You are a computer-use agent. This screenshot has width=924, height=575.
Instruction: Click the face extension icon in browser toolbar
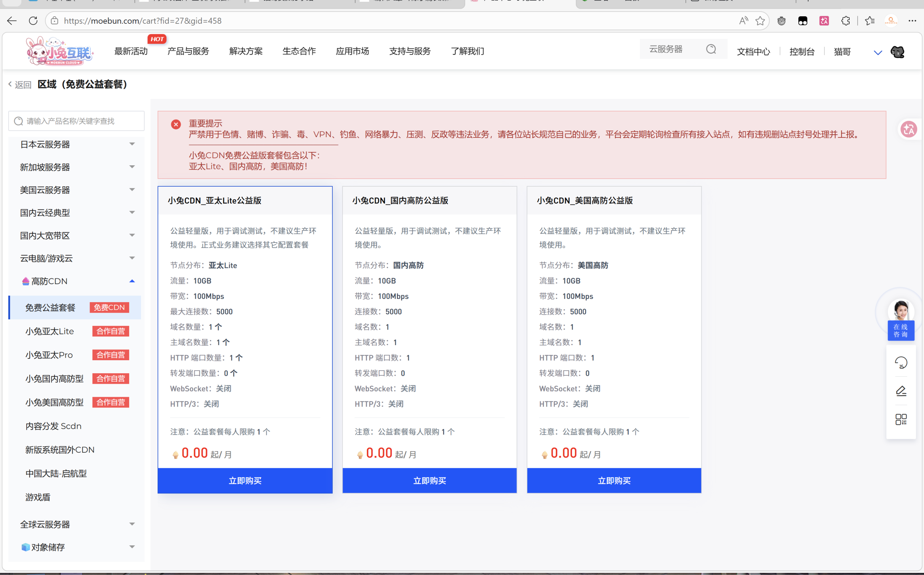click(781, 21)
